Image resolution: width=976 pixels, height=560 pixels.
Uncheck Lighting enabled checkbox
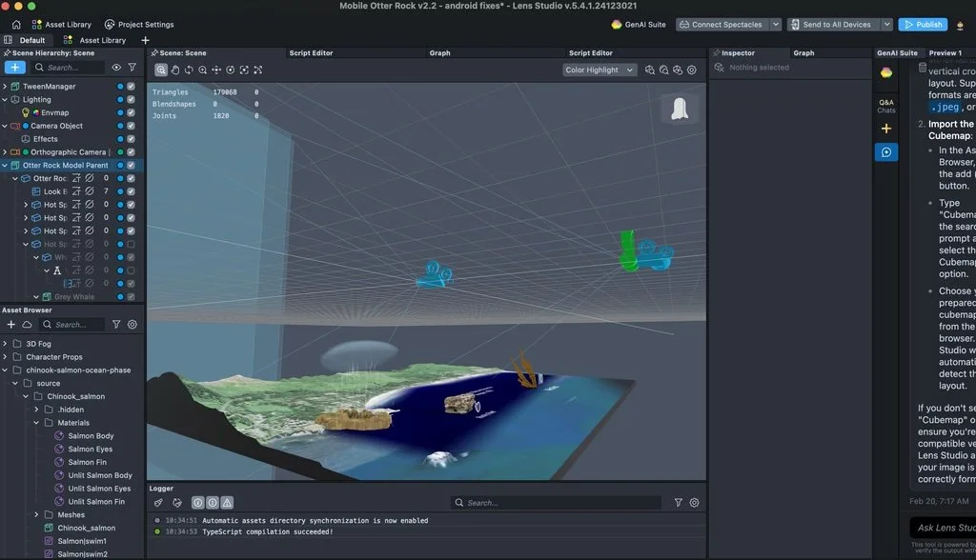pos(131,99)
